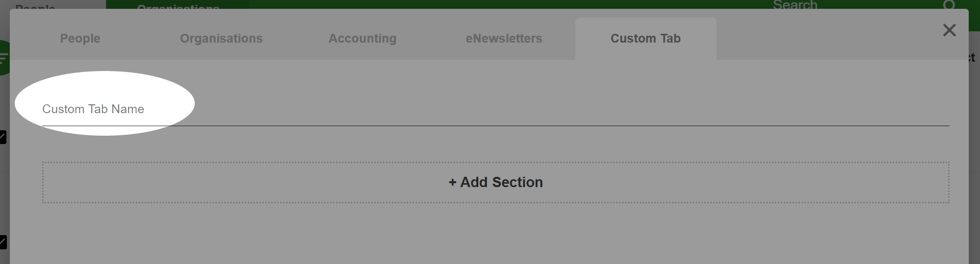The width and height of the screenshot is (980, 264).
Task: Focus the underlined tab name text box
Action: [495, 109]
